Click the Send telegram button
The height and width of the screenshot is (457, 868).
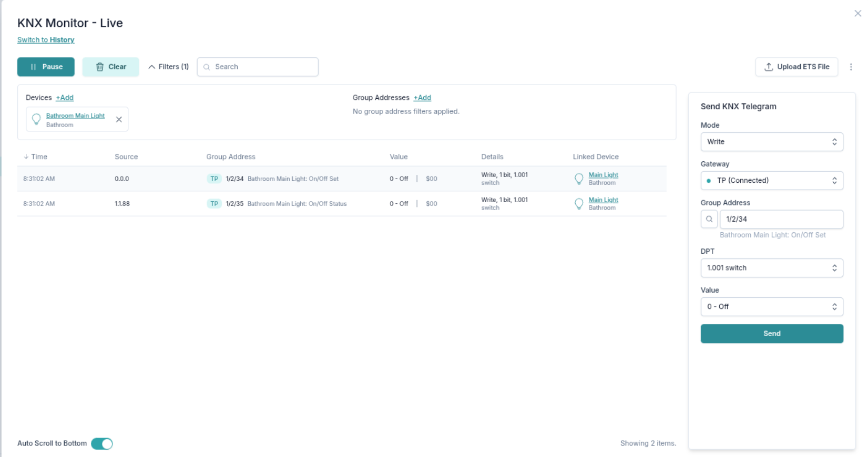point(771,334)
